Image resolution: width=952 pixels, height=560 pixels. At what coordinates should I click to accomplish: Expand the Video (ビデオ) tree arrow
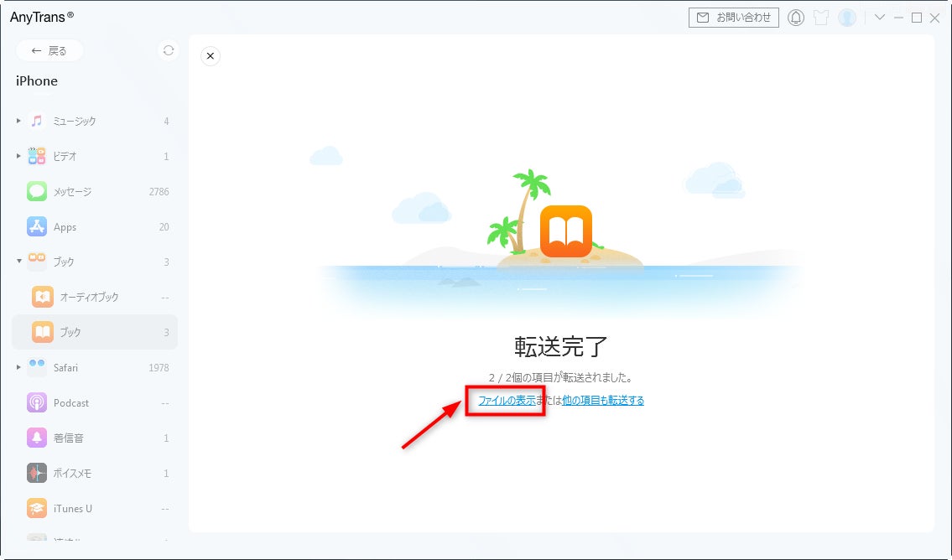coord(18,156)
